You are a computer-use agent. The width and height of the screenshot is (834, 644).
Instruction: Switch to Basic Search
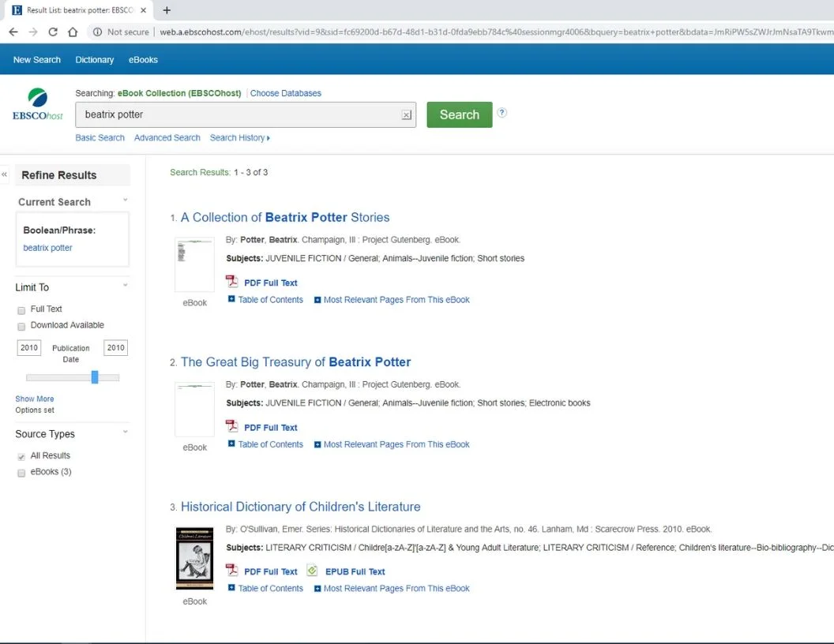pyautogui.click(x=100, y=137)
